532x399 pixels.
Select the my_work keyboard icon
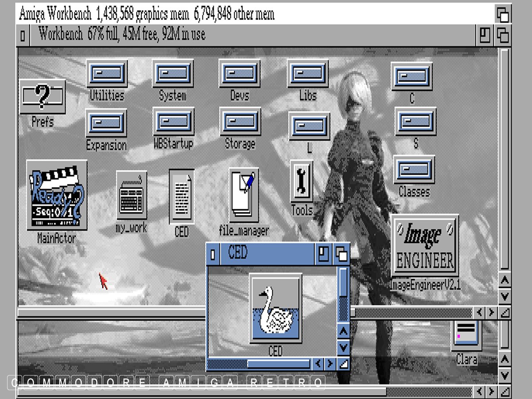pos(132,195)
